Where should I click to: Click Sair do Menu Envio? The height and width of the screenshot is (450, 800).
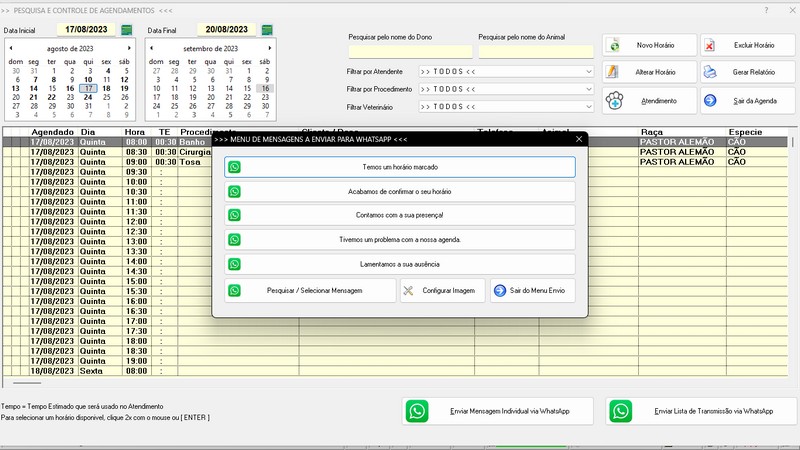click(x=533, y=290)
